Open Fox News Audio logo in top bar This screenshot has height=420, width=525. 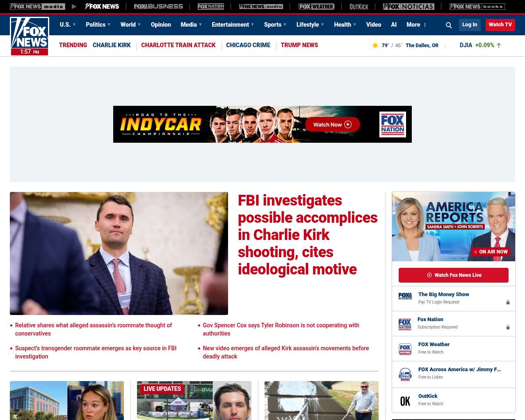[261, 7]
